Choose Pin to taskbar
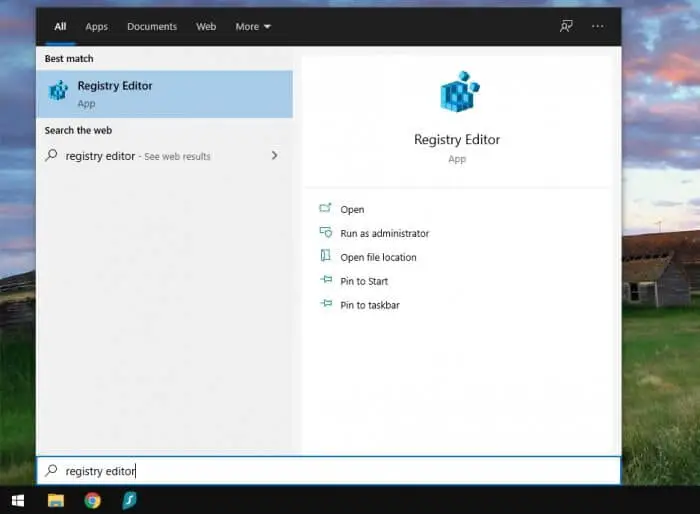Viewport: 700px width, 514px height. click(x=370, y=305)
